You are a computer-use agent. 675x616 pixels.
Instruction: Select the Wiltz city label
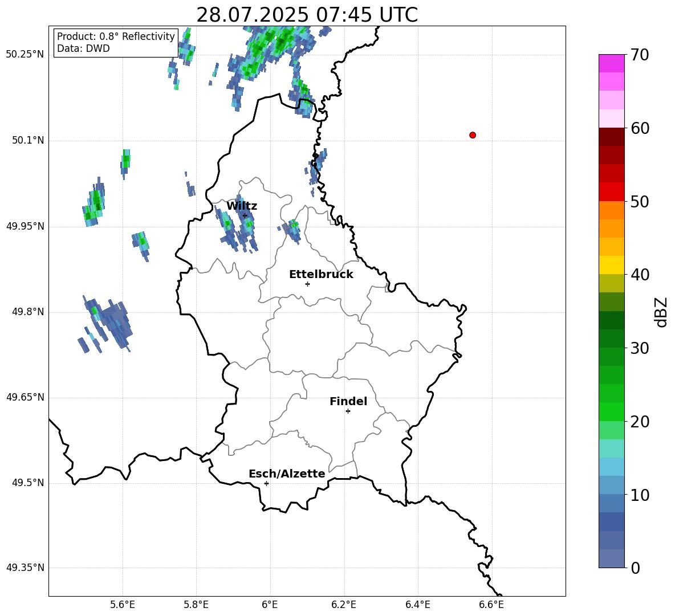click(x=242, y=206)
